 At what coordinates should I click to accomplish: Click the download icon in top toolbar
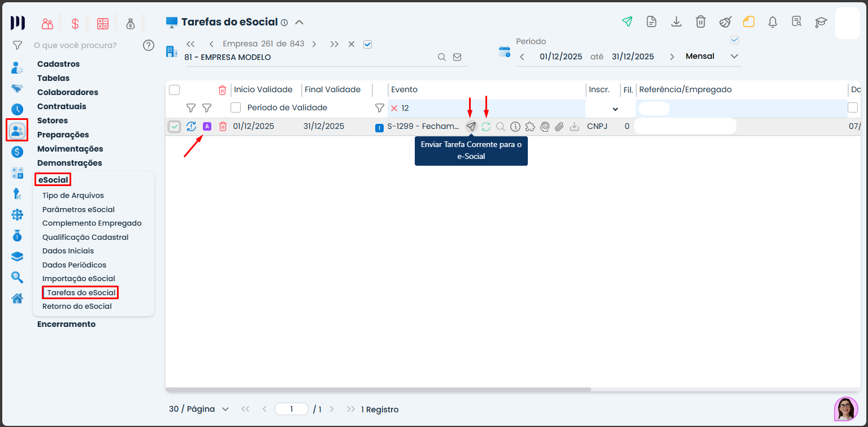[676, 22]
